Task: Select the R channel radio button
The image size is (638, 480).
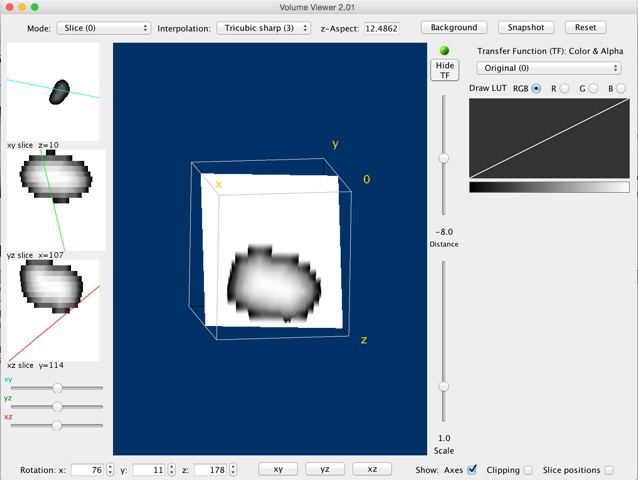Action: pyautogui.click(x=566, y=89)
